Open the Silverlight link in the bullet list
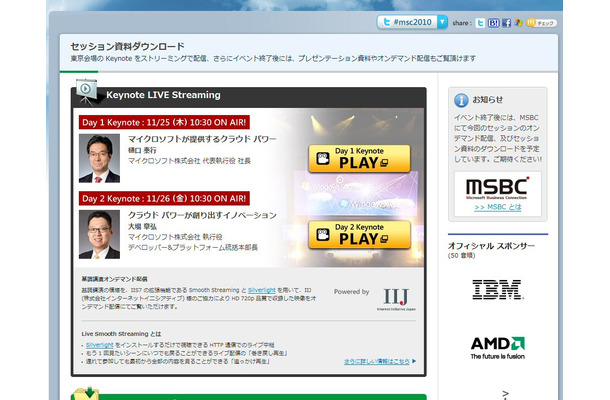The width and height of the screenshot is (610, 400). click(x=100, y=345)
